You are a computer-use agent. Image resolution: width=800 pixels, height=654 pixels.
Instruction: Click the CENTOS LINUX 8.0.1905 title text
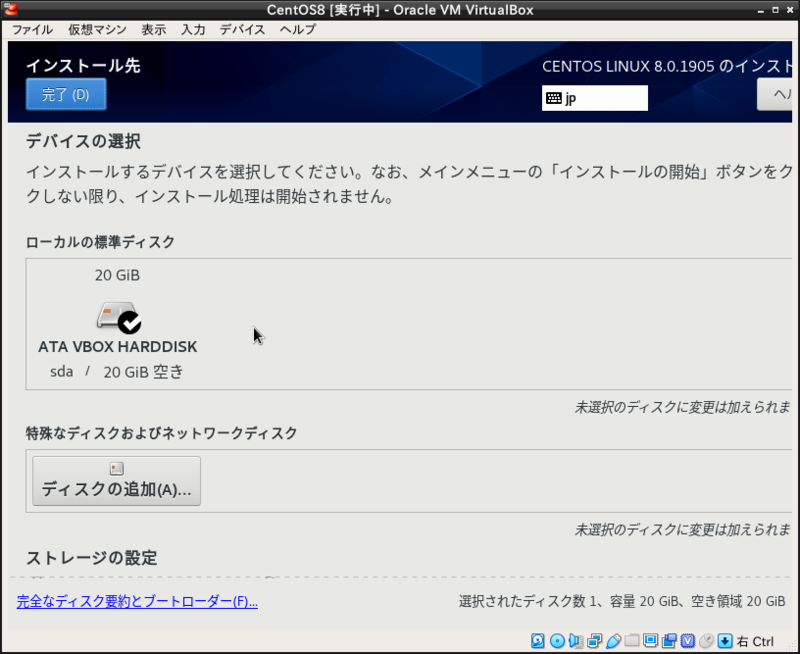click(x=667, y=66)
